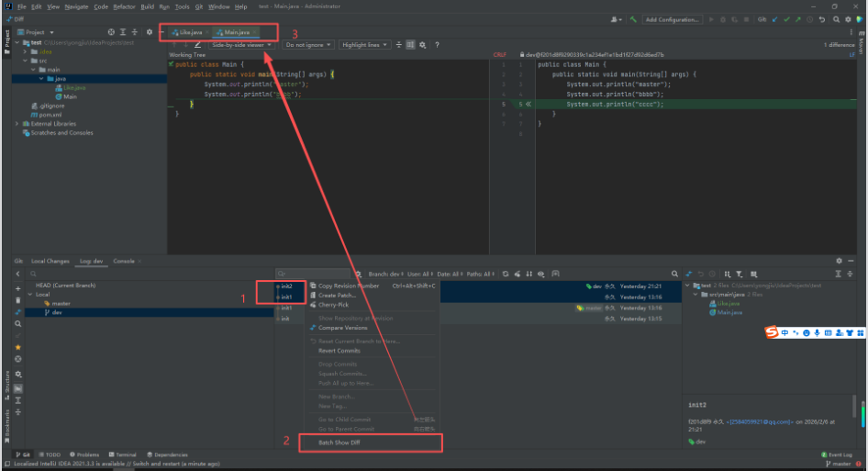The width and height of the screenshot is (868, 471).
Task: Open the Console tab in Git panel
Action: [x=124, y=261]
